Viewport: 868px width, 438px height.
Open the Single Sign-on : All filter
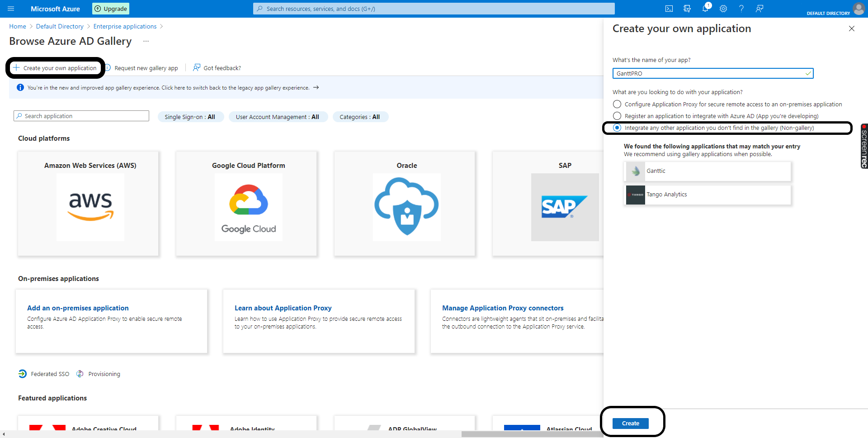click(x=190, y=117)
